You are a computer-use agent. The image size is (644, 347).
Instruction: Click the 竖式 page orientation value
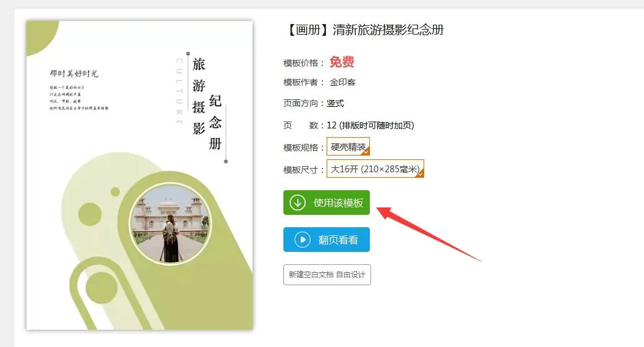[x=335, y=103]
